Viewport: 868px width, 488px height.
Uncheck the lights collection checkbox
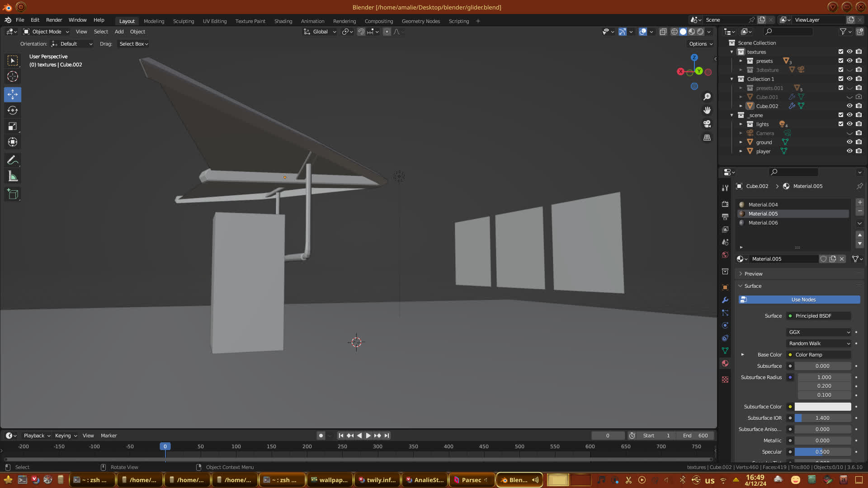(x=841, y=124)
